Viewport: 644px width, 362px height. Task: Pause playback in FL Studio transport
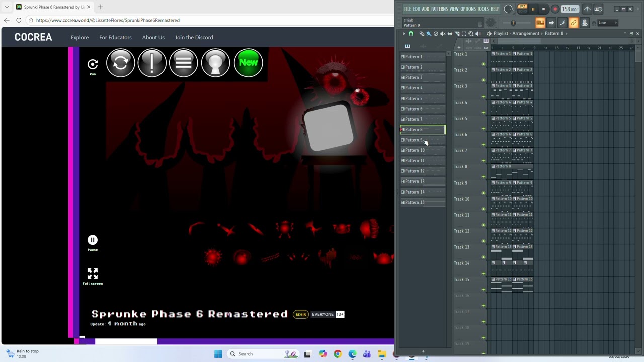click(533, 9)
